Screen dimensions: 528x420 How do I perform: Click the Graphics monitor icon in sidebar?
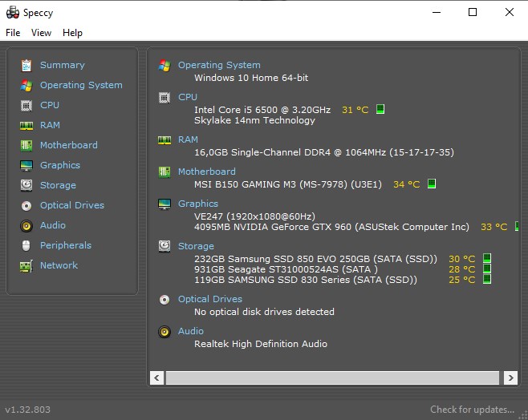tap(26, 165)
